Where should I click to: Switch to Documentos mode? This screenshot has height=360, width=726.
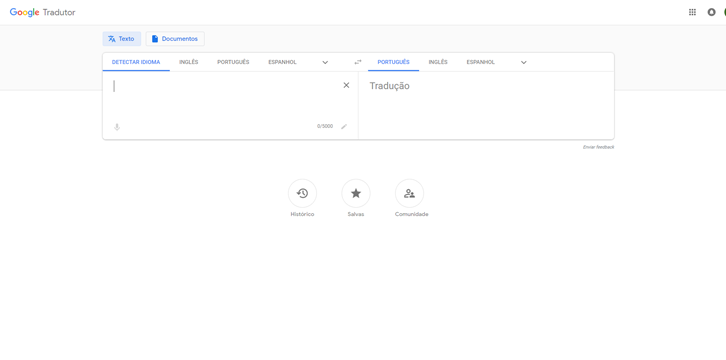click(x=175, y=39)
